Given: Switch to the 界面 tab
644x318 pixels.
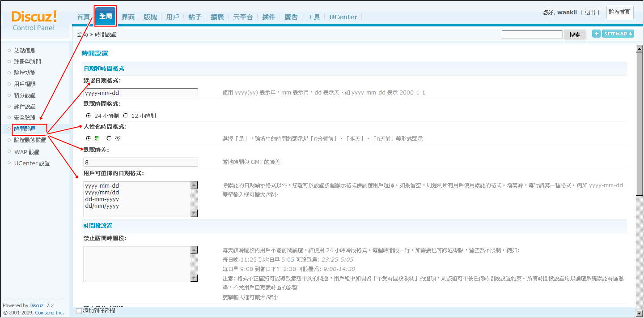Looking at the screenshot, I should 128,17.
